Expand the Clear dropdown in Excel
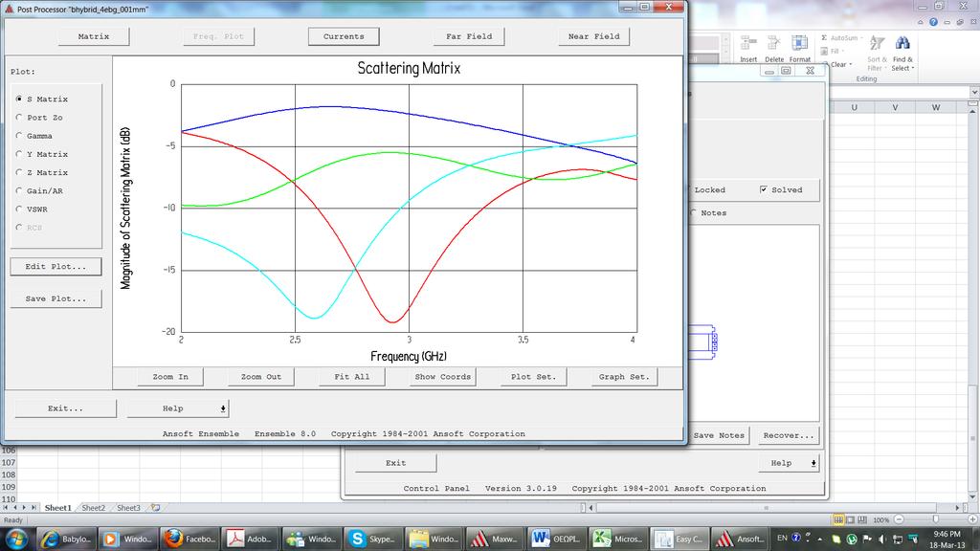 851,64
